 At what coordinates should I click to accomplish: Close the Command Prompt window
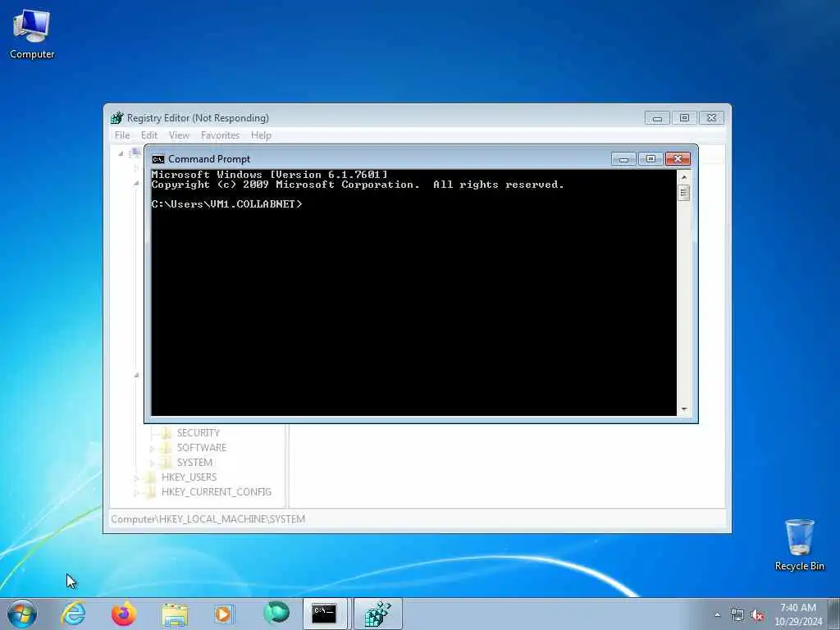[x=678, y=159]
